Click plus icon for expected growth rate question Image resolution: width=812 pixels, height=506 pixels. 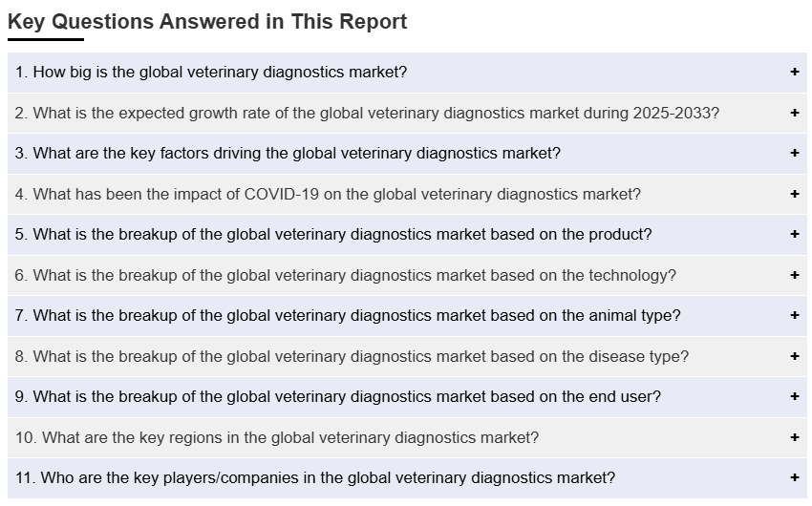coord(794,113)
